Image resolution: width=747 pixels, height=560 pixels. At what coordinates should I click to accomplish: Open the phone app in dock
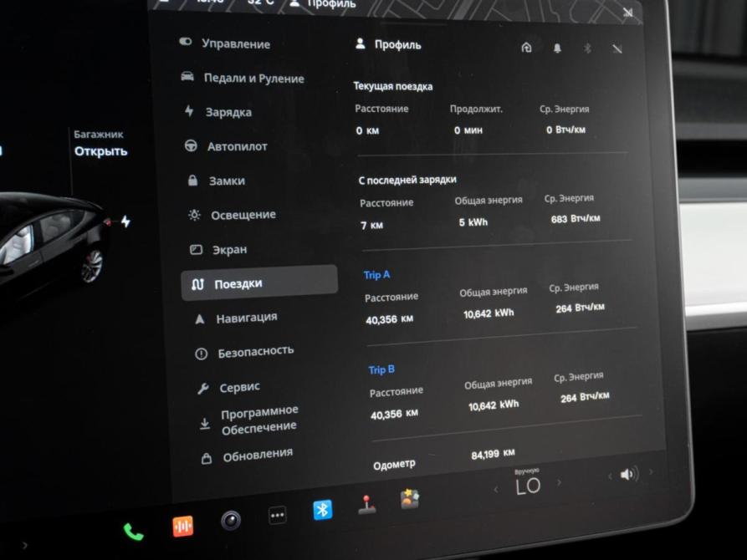pyautogui.click(x=133, y=532)
